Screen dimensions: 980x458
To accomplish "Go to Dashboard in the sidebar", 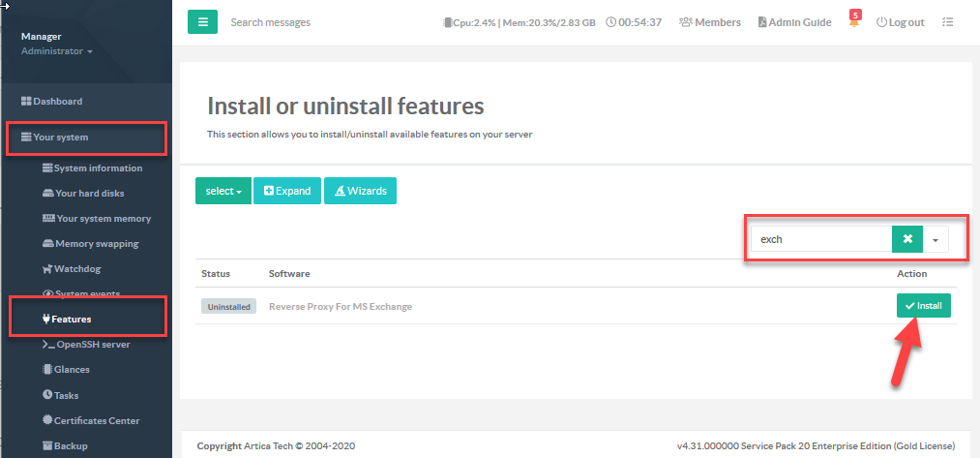I will click(x=57, y=101).
